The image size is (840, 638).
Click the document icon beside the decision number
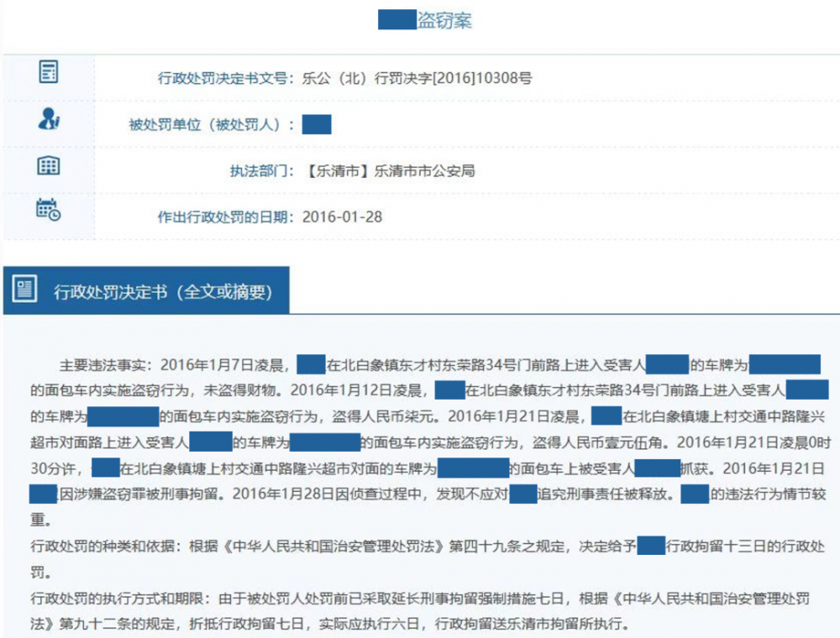49,72
